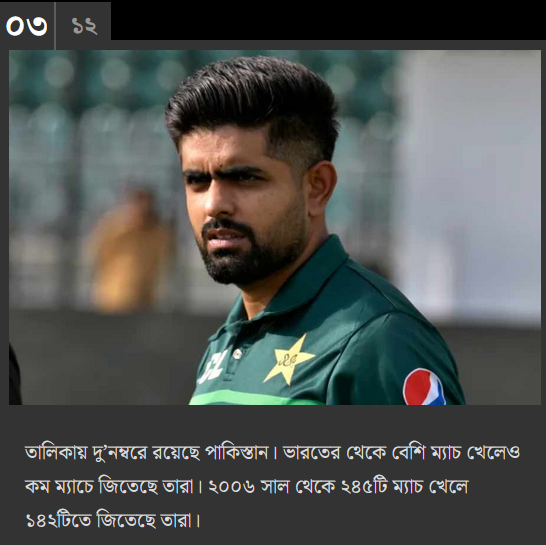Viewport: 546px width, 545px height.
Task: Click the blurred yellow figure in background
Action: 124,251
